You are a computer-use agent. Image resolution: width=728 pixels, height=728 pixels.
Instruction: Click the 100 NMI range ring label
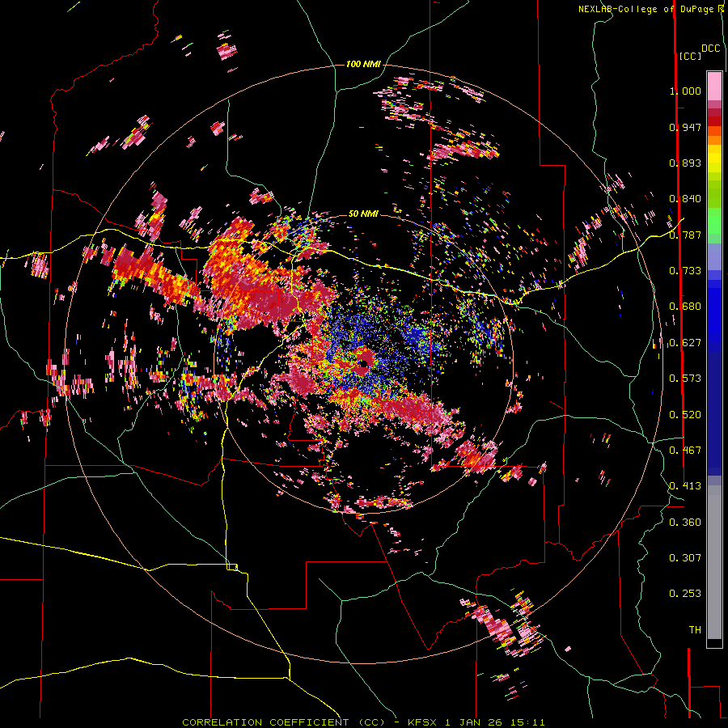coord(363,64)
